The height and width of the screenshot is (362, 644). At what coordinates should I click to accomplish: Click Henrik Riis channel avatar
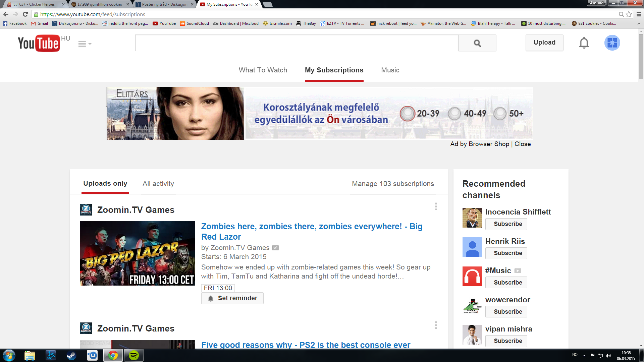pos(472,247)
